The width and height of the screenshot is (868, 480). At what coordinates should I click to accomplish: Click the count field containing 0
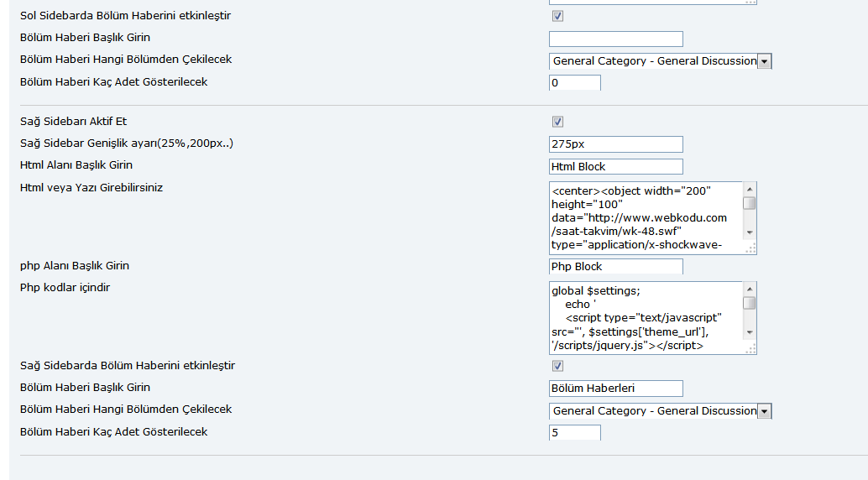(574, 83)
